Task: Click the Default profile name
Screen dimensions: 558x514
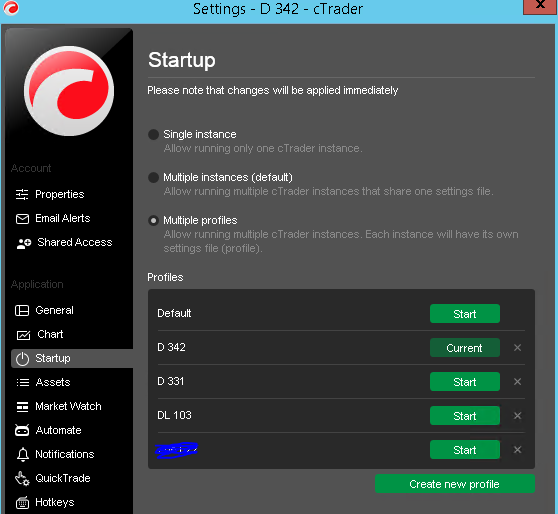Action: (x=174, y=313)
